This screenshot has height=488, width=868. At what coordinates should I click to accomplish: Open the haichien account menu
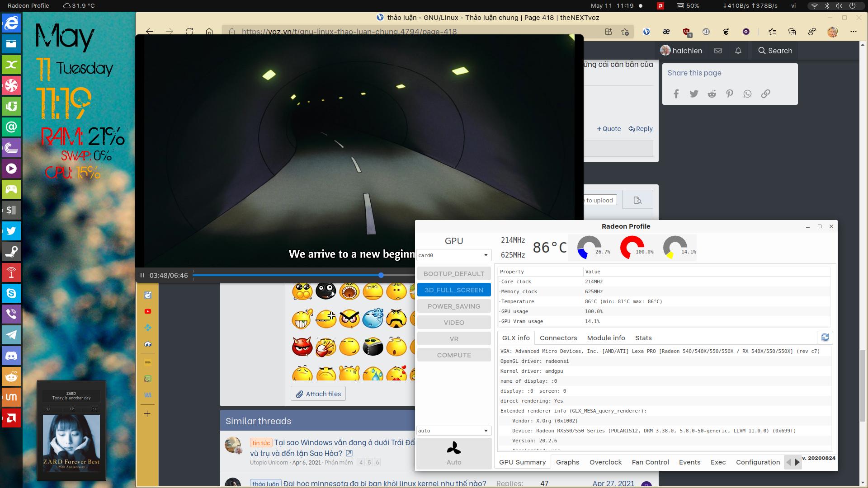(x=681, y=51)
